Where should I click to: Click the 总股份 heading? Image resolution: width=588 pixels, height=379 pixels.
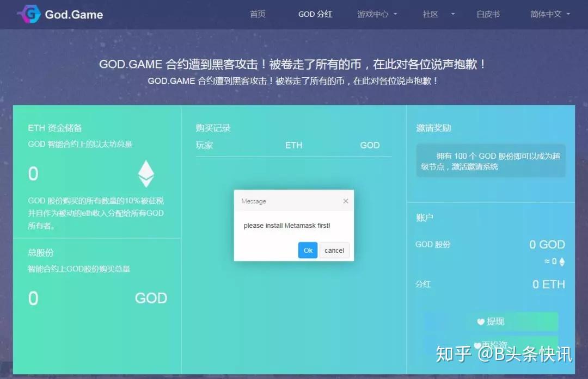coord(41,252)
